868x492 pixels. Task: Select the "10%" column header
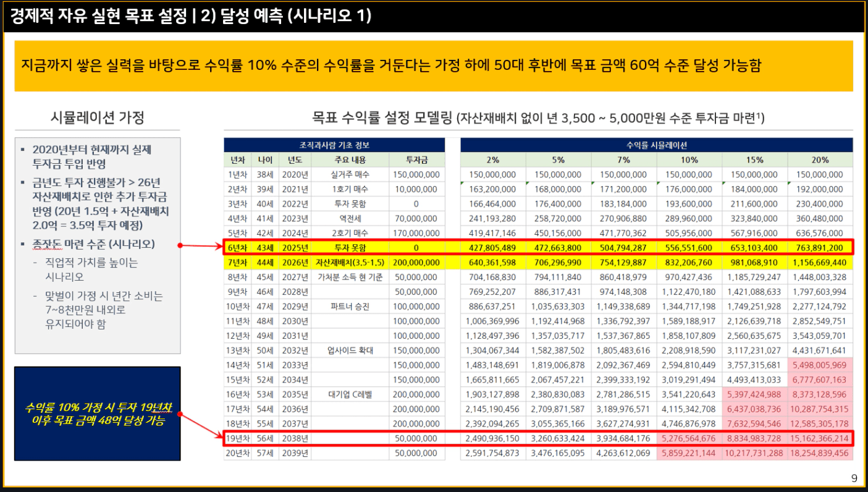click(x=689, y=159)
